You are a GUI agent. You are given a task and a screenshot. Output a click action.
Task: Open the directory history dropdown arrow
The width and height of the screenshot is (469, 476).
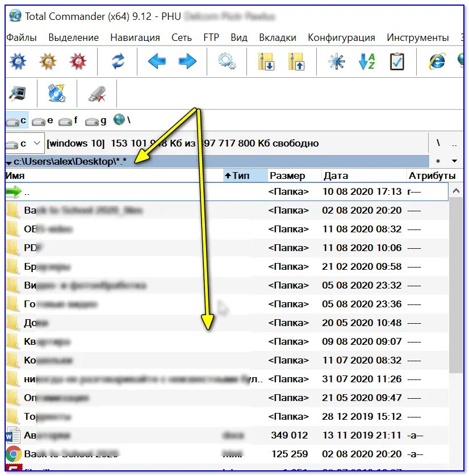pyautogui.click(x=454, y=161)
